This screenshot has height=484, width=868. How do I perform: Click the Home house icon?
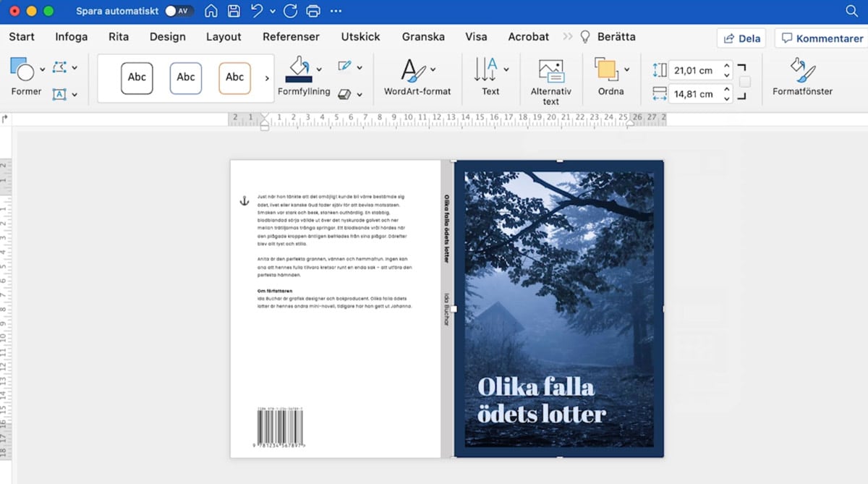[x=211, y=11]
